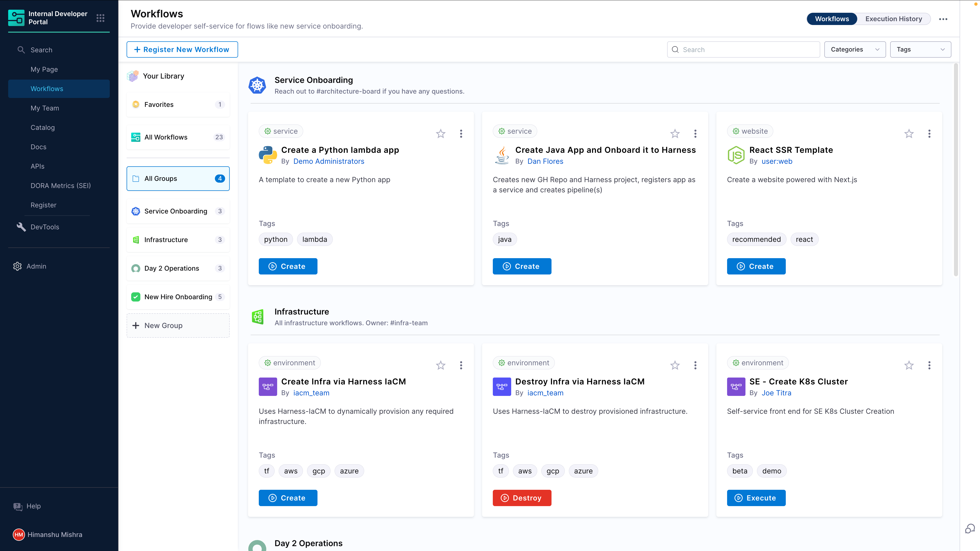Favorite the SE - Create K8s Cluster workflow
Image resolution: width=980 pixels, height=551 pixels.
909,365
